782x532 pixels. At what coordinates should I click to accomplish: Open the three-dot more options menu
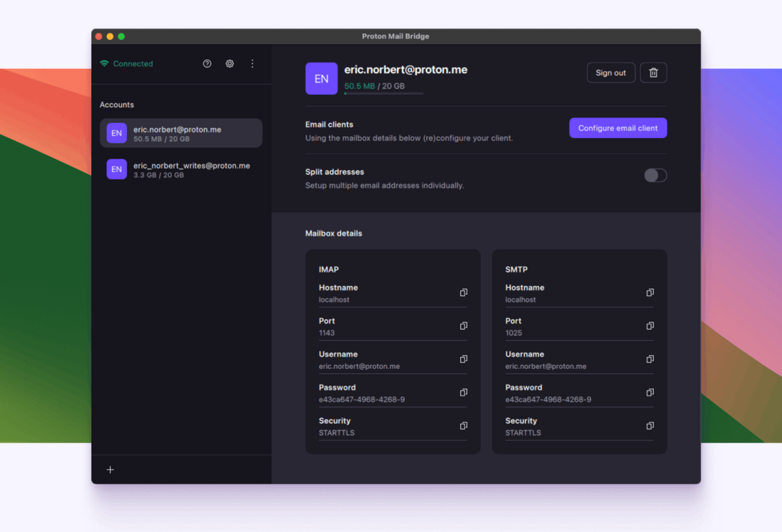point(253,64)
